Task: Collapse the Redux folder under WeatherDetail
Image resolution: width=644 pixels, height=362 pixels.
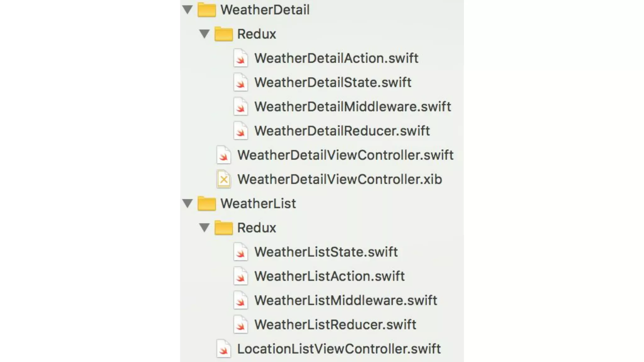Action: pyautogui.click(x=205, y=34)
